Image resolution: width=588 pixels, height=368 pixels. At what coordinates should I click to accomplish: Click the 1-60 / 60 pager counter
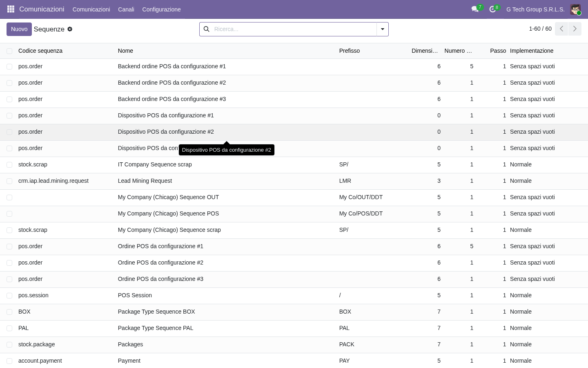(540, 29)
